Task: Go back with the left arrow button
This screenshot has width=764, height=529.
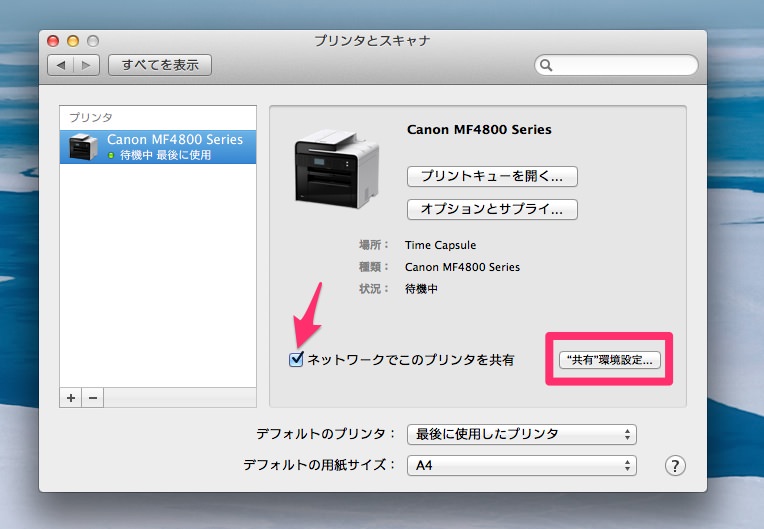Action: (x=60, y=65)
